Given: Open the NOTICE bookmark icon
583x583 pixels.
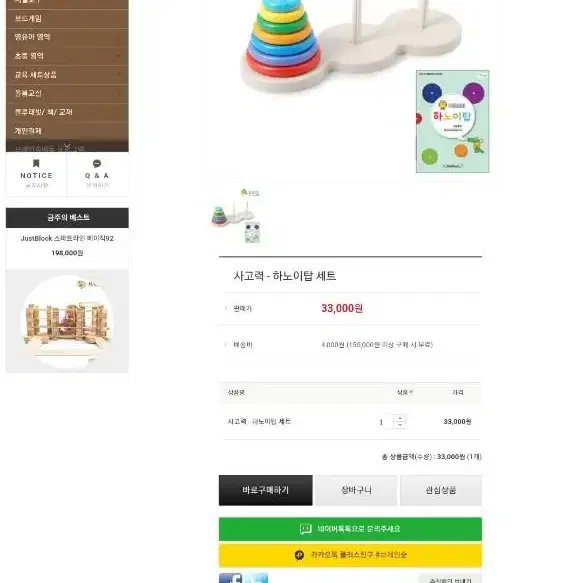Looking at the screenshot, I should point(36,163).
